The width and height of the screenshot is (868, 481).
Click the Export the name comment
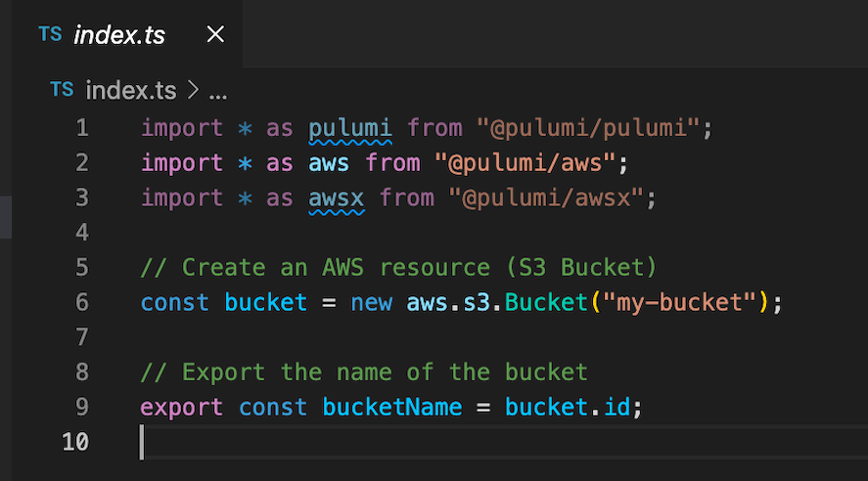364,372
